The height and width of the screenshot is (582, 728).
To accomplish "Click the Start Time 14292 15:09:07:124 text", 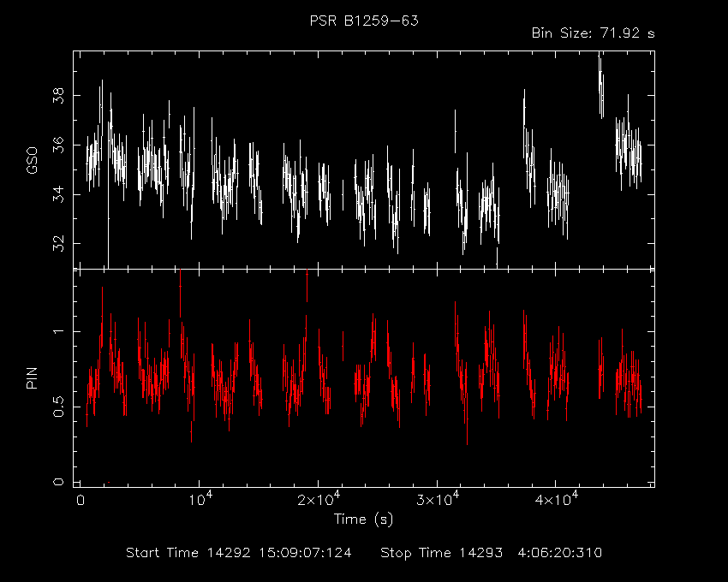I will tap(239, 553).
